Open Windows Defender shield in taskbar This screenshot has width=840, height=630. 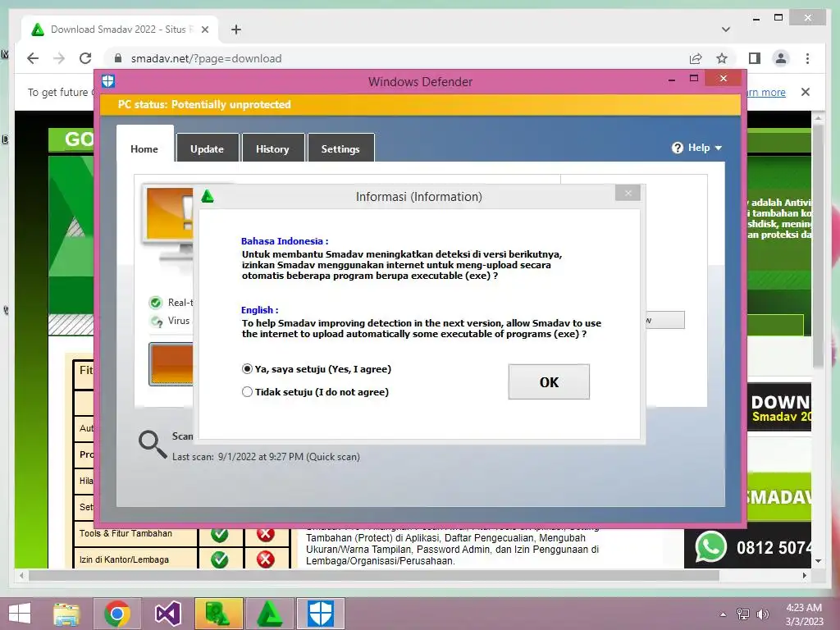click(321, 614)
